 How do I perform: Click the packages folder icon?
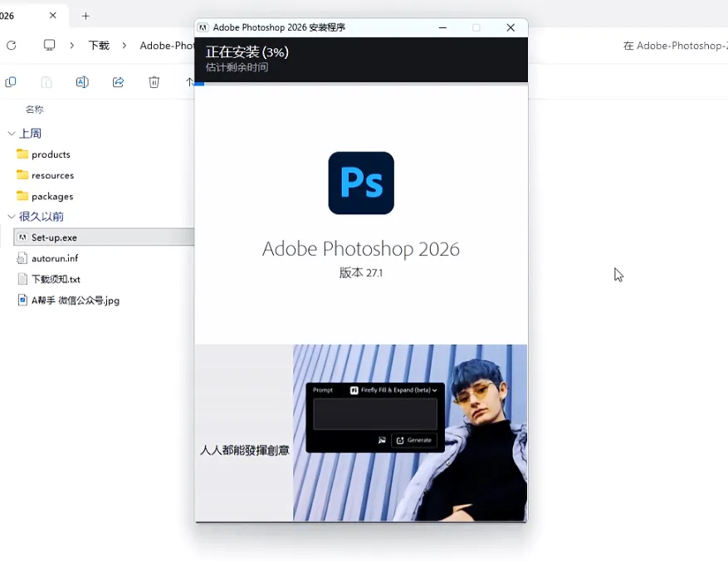click(22, 195)
